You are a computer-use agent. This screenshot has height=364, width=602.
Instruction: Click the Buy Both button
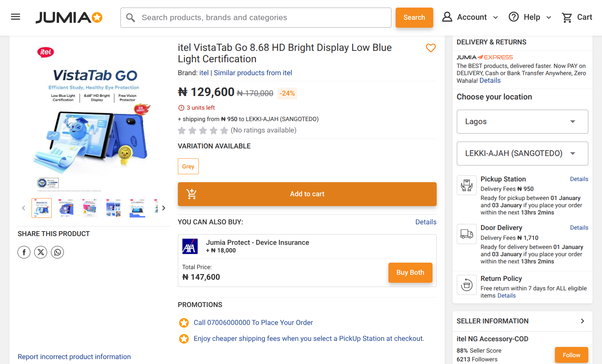coord(410,273)
